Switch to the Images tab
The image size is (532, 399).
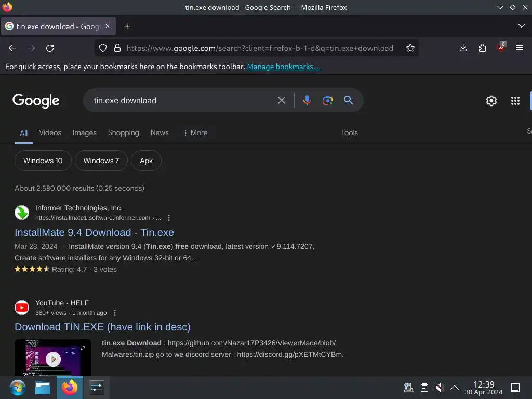[85, 132]
